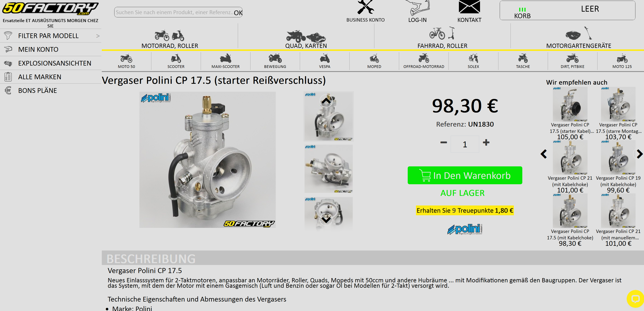Open the Offroad-Motorrad subcategory

tap(424, 61)
